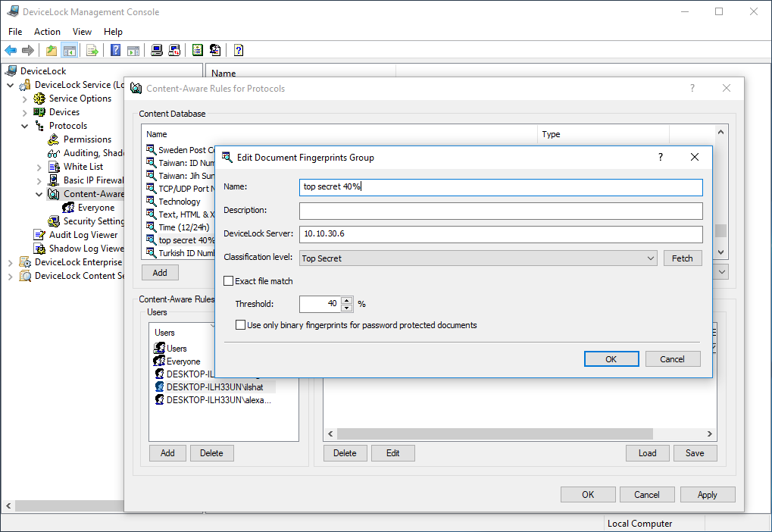Viewport: 772px width, 532px height.
Task: Select DESKTOP-ILH33UN\ilshat in Users list
Action: pyautogui.click(x=214, y=387)
